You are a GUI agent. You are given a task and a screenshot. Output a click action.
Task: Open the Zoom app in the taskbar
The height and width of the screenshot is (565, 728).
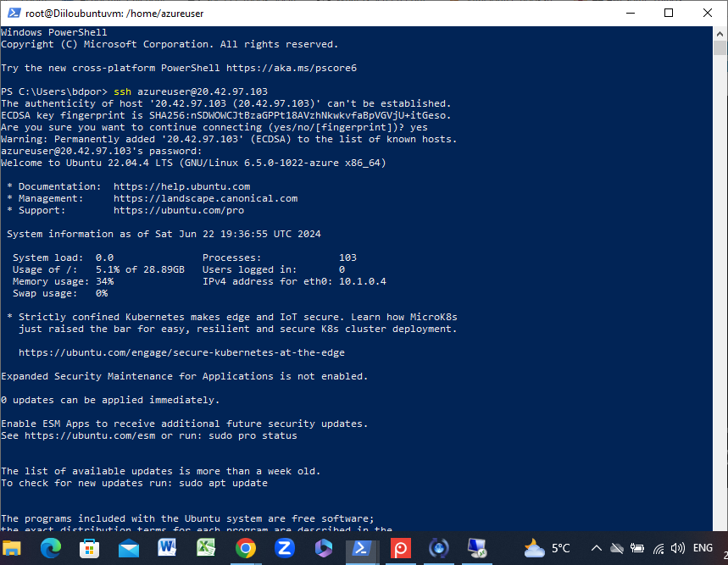285,548
